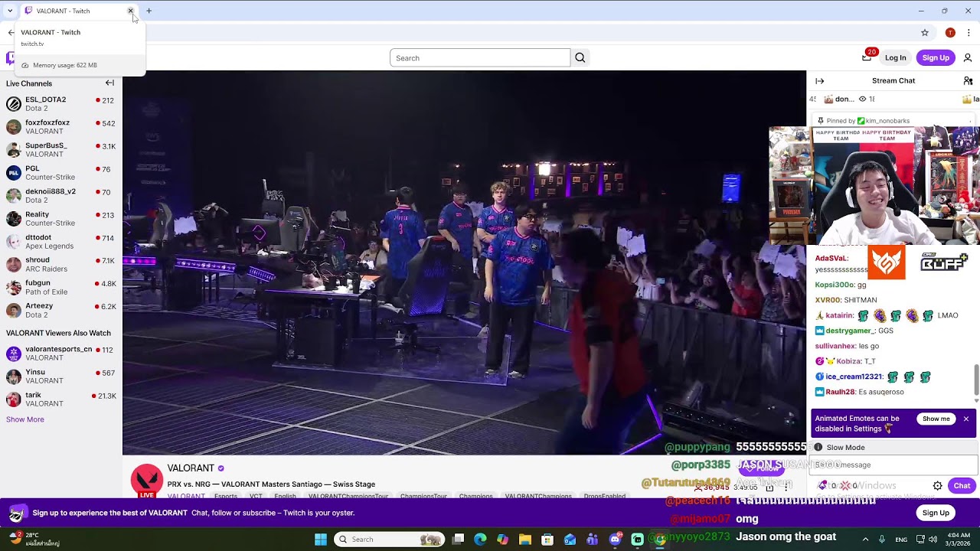Open SuperBusS_ channel

pos(61,150)
